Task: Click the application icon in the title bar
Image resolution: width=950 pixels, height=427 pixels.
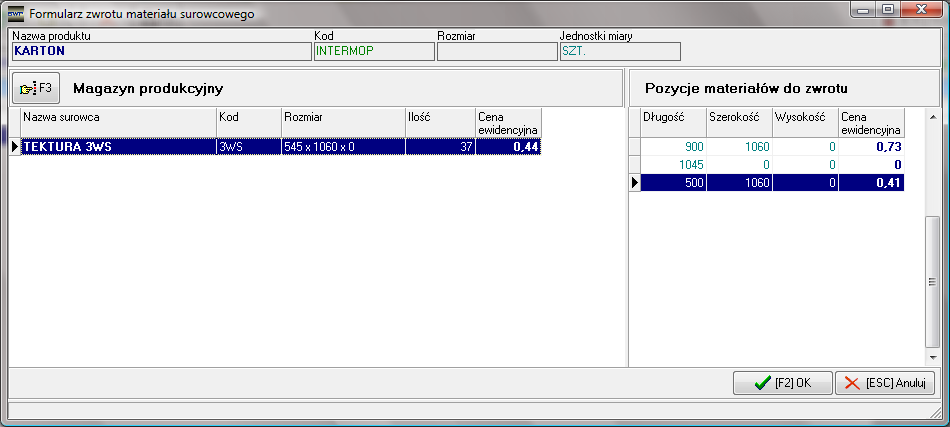Action: click(x=15, y=14)
